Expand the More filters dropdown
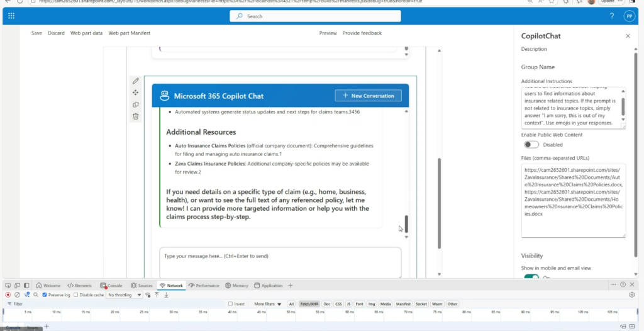Image resolution: width=644 pixels, height=331 pixels. (267, 304)
